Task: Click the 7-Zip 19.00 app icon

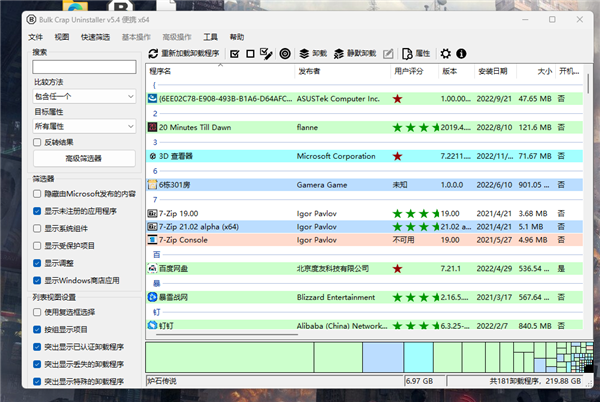Action: click(152, 213)
